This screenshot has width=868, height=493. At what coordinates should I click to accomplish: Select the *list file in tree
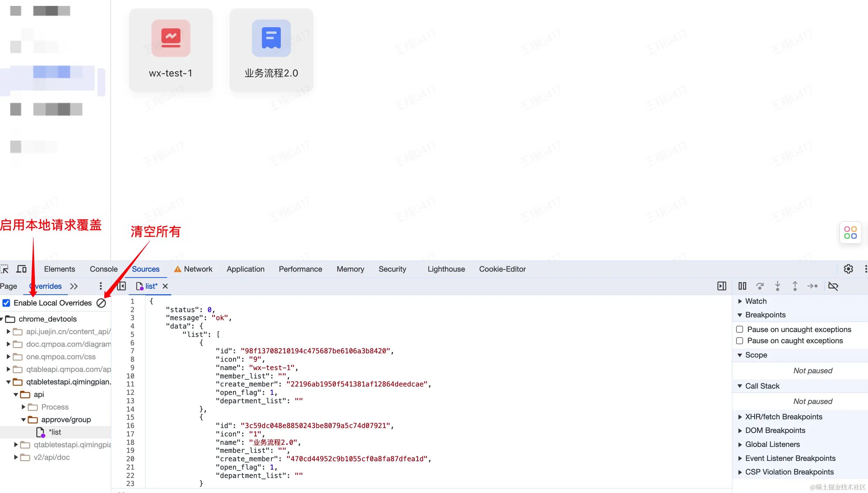coord(55,432)
